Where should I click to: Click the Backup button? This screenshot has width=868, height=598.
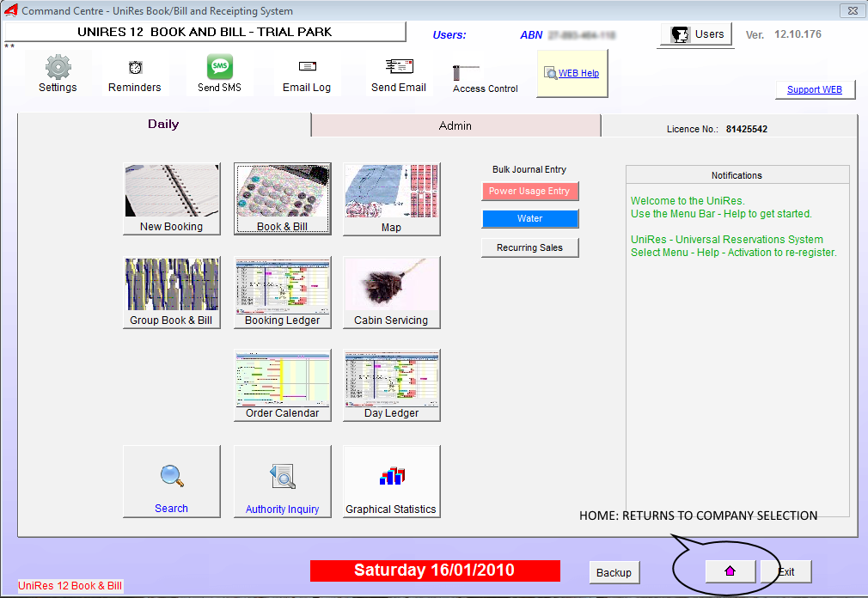(x=614, y=572)
